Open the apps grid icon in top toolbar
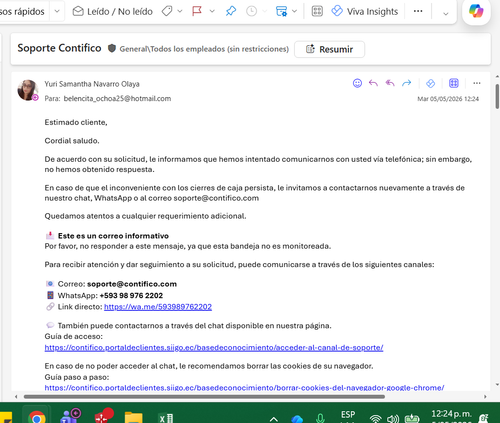The image size is (500, 423). point(317,11)
